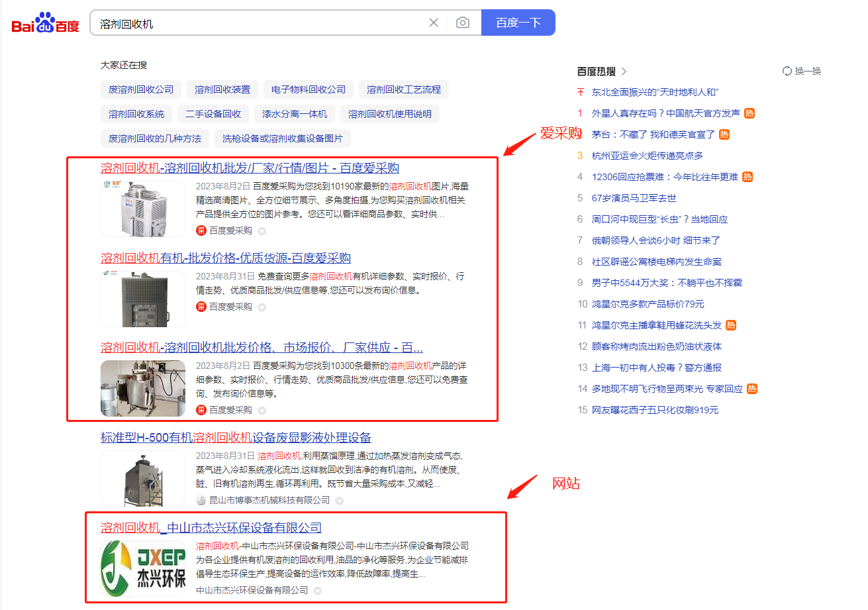Click the top trending pin icon
Viewport: 868px width, 610px height.
581,92
